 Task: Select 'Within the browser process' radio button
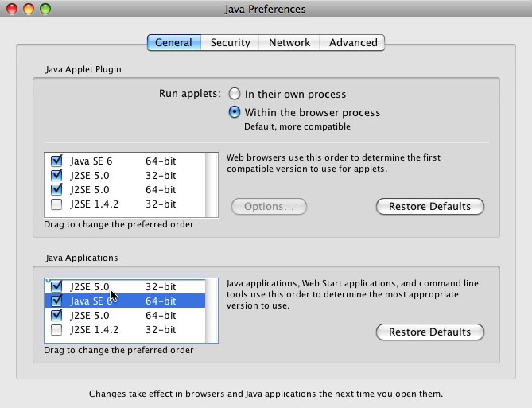click(235, 112)
